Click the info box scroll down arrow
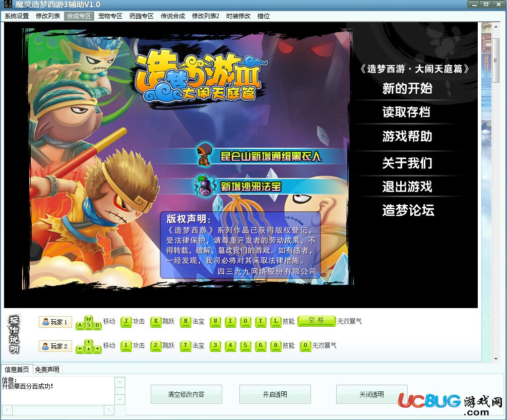Viewport: 507px width, 420px height. click(119, 400)
